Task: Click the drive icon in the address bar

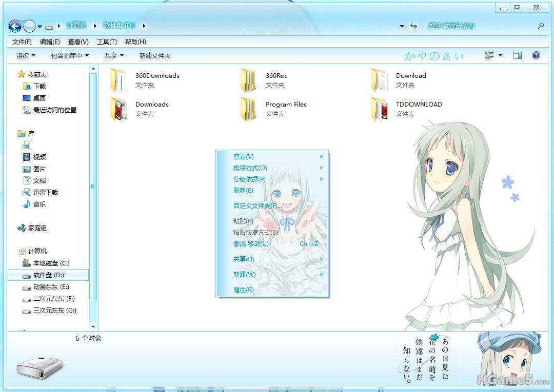Action: point(49,27)
